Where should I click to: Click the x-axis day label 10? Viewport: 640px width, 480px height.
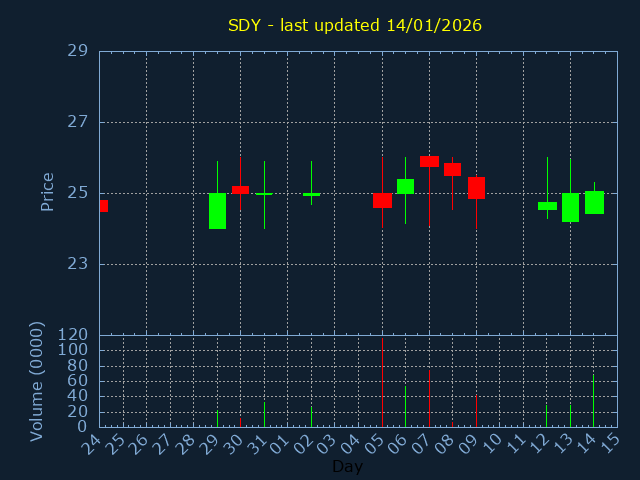[493, 444]
